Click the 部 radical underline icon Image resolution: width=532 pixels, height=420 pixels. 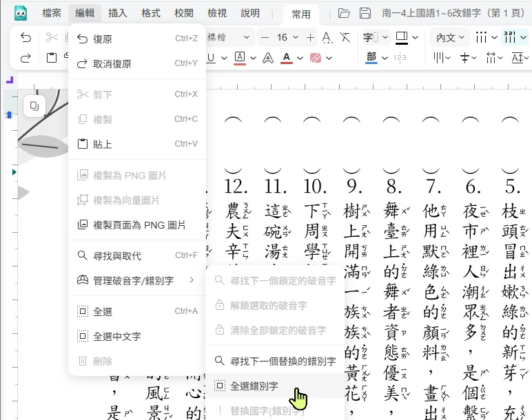[371, 58]
